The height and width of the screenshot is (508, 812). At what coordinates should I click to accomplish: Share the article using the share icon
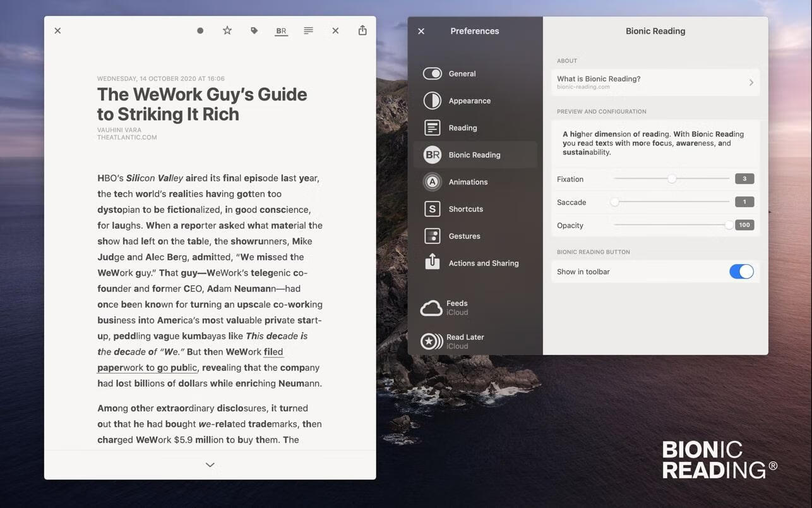(x=362, y=31)
